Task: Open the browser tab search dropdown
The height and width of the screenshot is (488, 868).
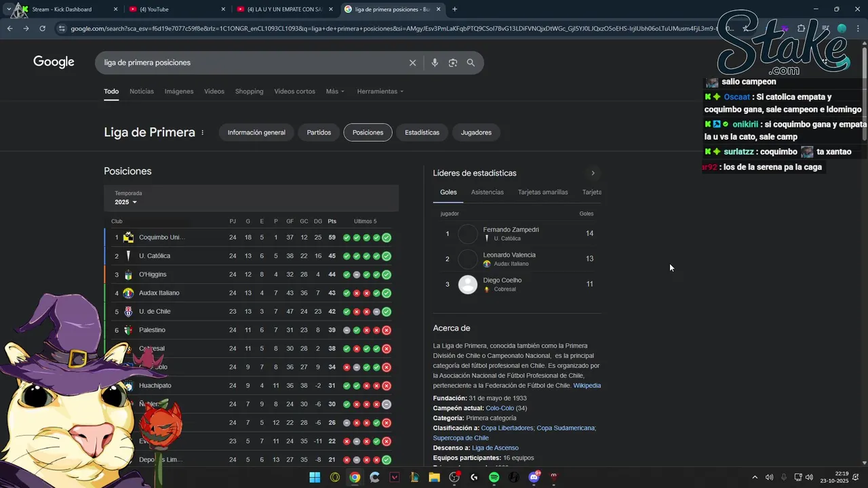Action: (9, 9)
